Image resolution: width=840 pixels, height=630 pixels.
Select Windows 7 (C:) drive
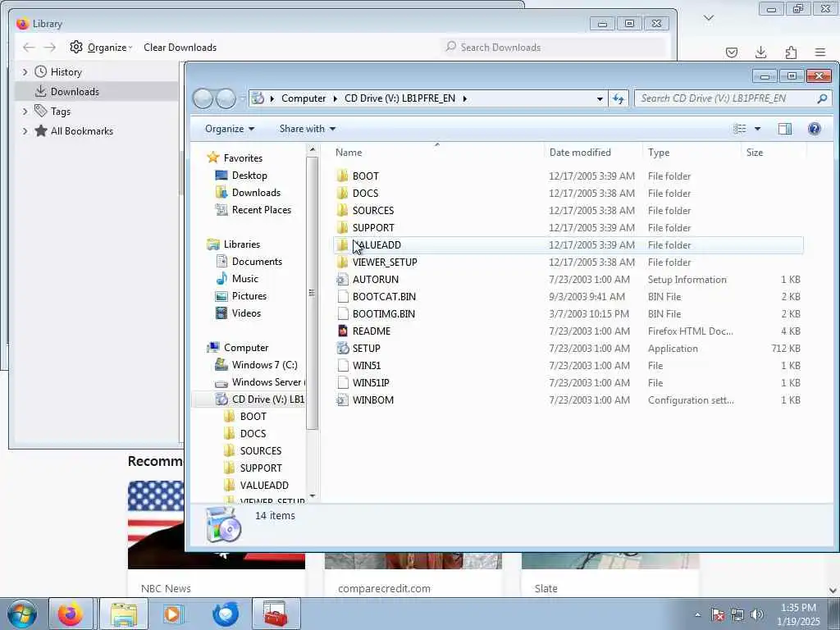click(264, 365)
